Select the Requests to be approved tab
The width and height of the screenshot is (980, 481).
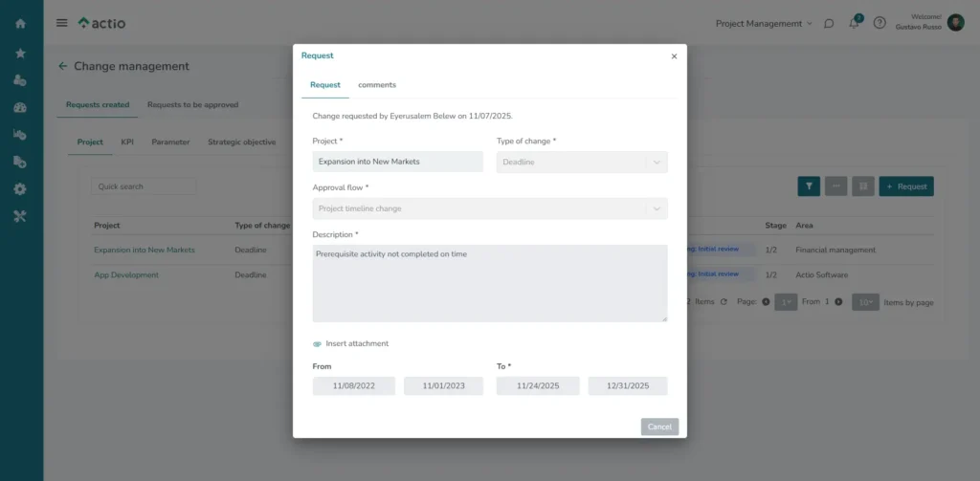pos(192,104)
